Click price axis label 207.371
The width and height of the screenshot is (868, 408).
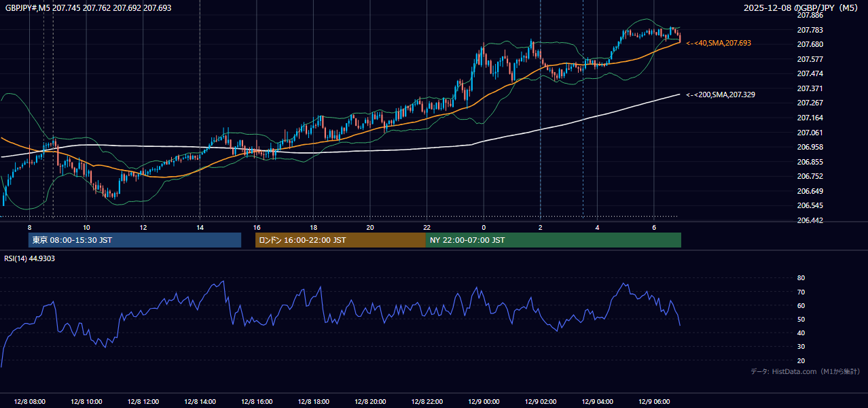[x=810, y=88]
